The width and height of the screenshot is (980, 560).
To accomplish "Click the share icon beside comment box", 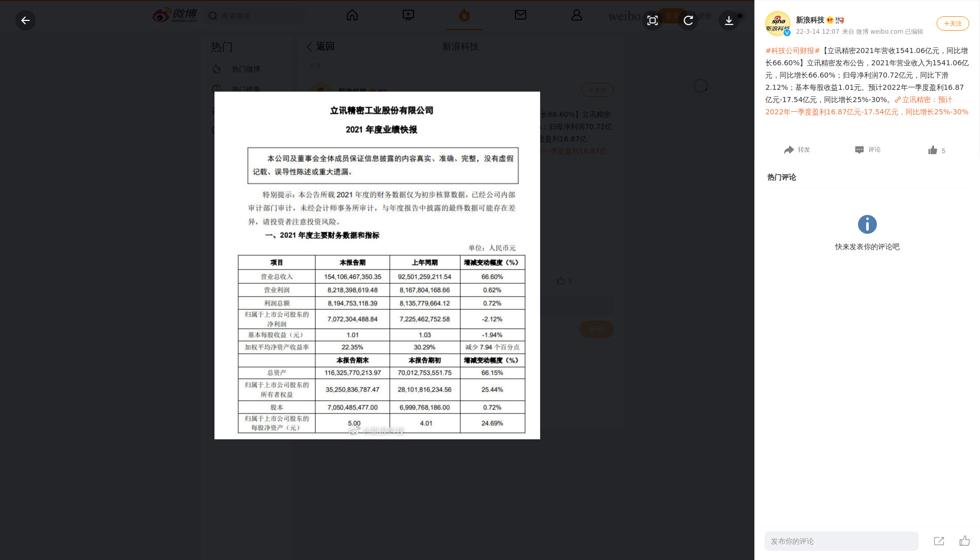I will pos(939,541).
